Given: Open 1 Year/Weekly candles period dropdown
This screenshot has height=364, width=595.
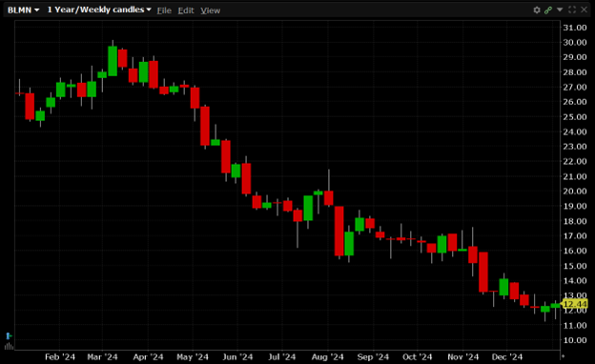Looking at the screenshot, I should [99, 10].
